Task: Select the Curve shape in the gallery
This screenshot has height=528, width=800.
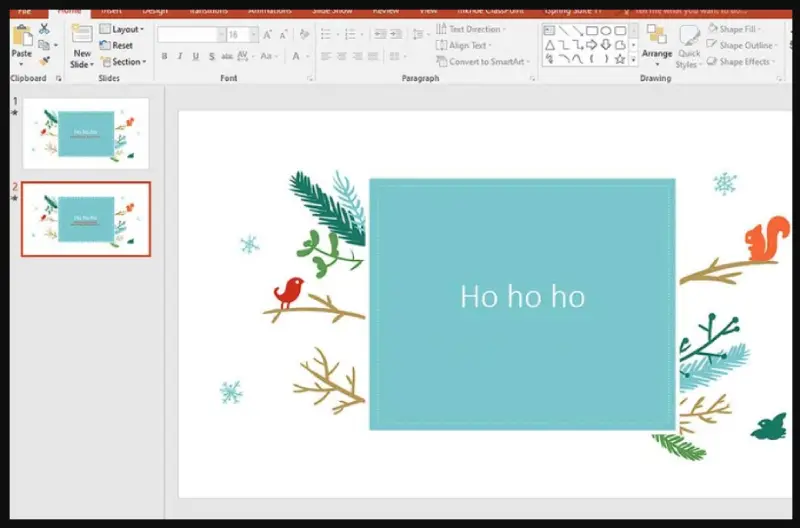Action: pos(578,59)
